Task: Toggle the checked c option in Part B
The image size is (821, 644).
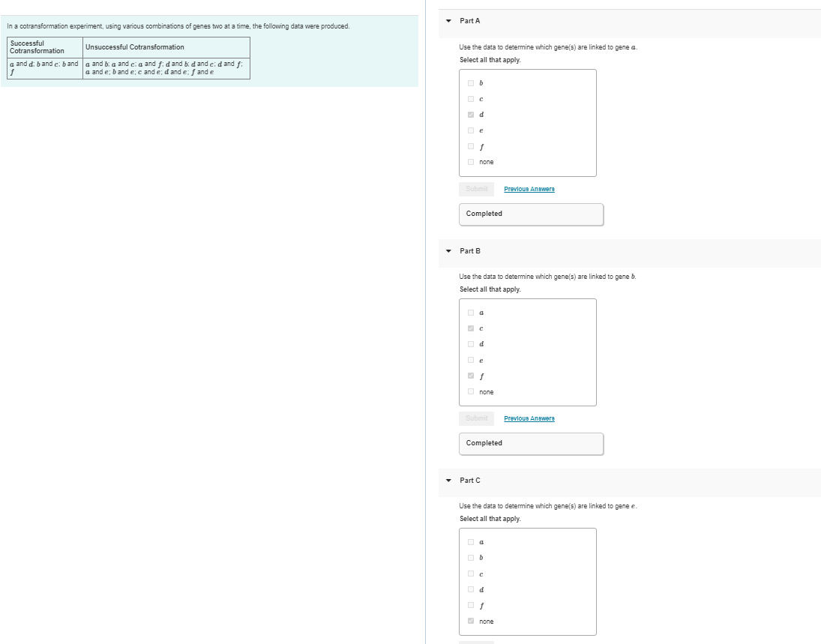Action: [471, 328]
